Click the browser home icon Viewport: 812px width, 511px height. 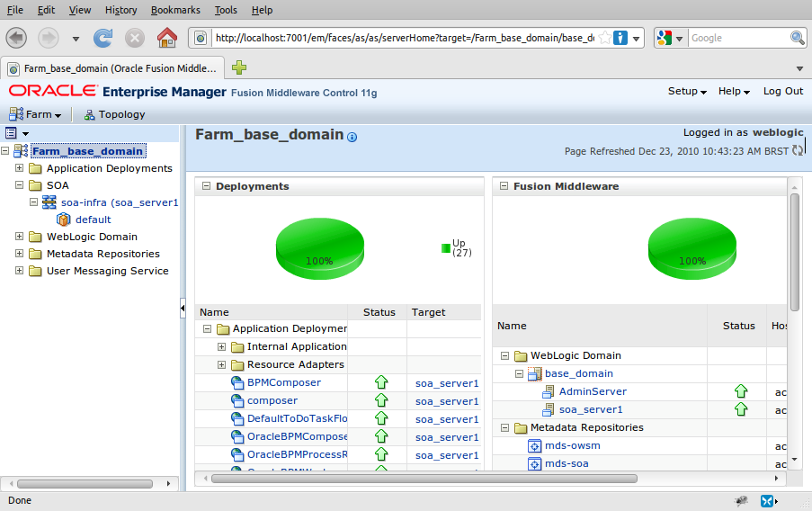(x=166, y=38)
